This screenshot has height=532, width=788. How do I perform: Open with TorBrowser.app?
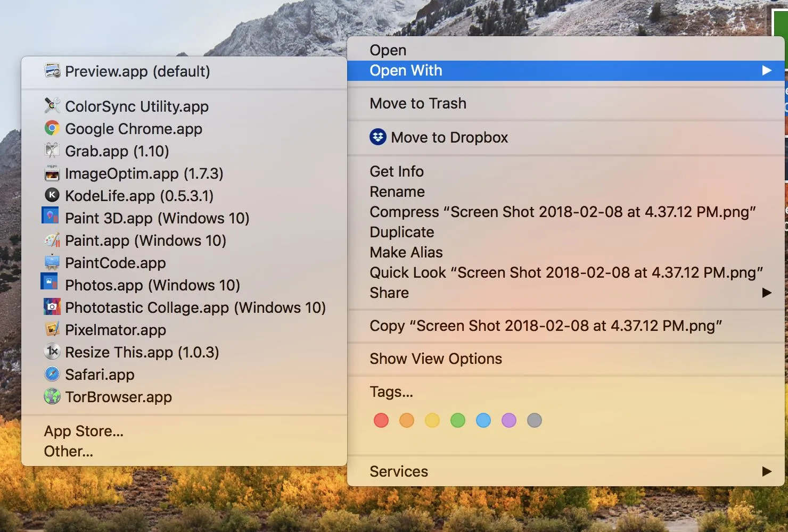pyautogui.click(x=184, y=397)
